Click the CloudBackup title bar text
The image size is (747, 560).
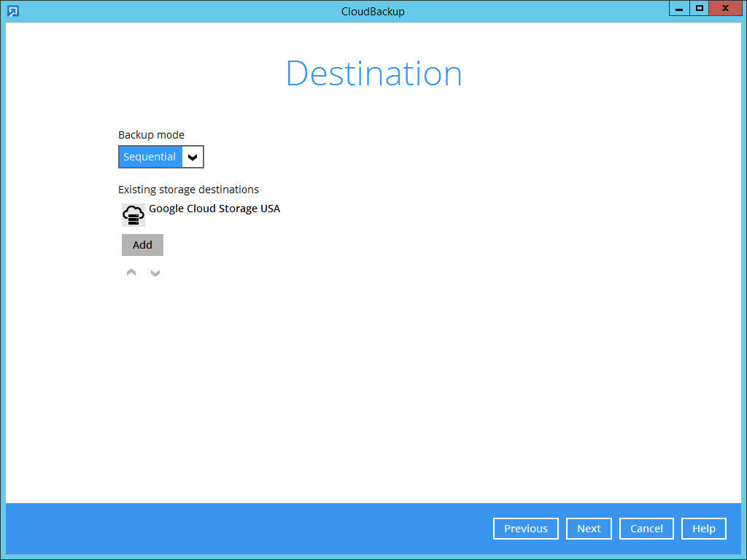click(x=373, y=11)
